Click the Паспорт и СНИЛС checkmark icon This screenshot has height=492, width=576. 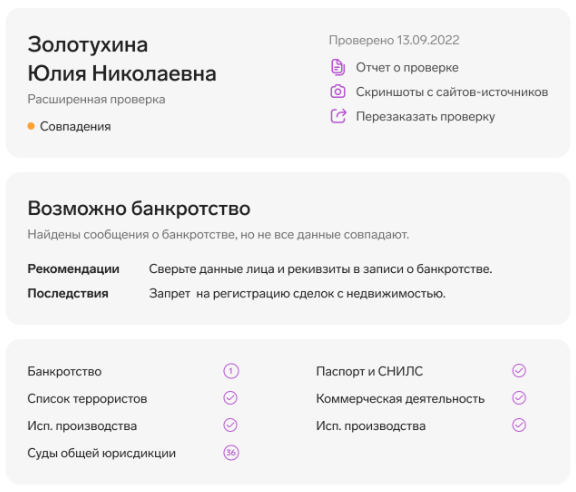tap(519, 371)
